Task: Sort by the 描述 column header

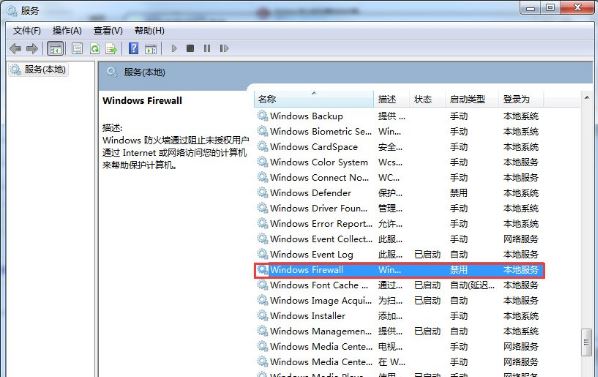Action: point(391,99)
